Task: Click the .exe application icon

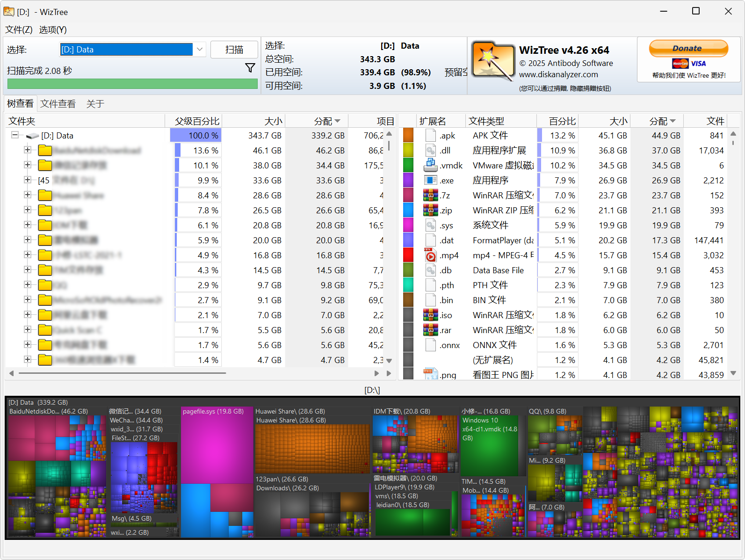Action: (x=431, y=180)
